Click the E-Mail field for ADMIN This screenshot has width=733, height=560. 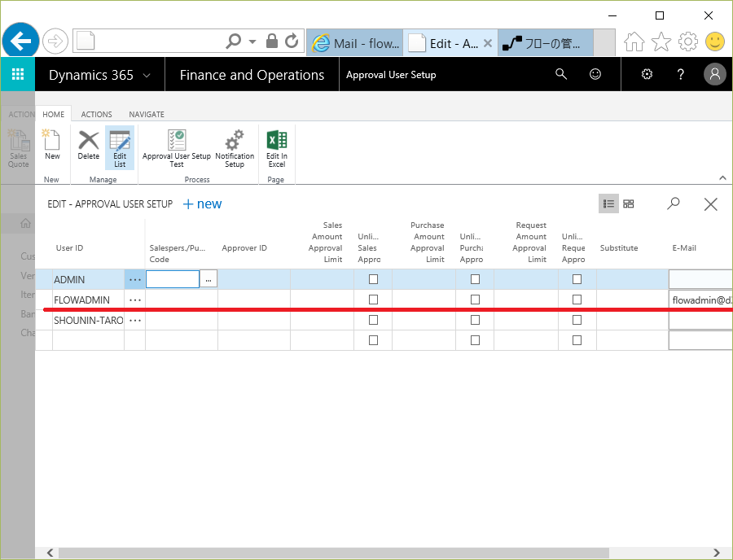point(700,279)
